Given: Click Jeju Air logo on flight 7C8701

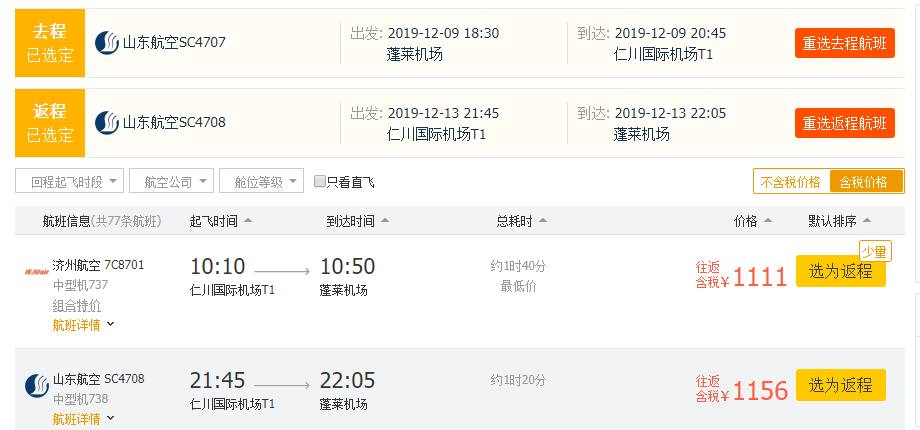Looking at the screenshot, I should pyautogui.click(x=37, y=271).
